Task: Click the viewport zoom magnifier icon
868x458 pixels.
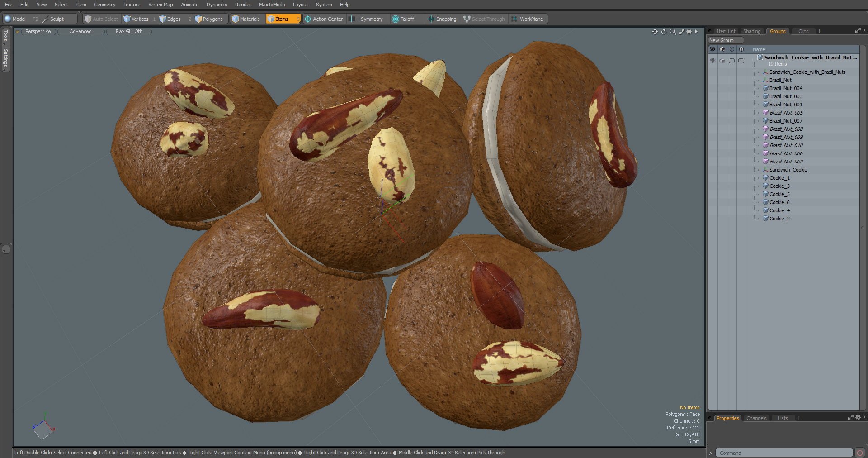Action: (x=673, y=32)
